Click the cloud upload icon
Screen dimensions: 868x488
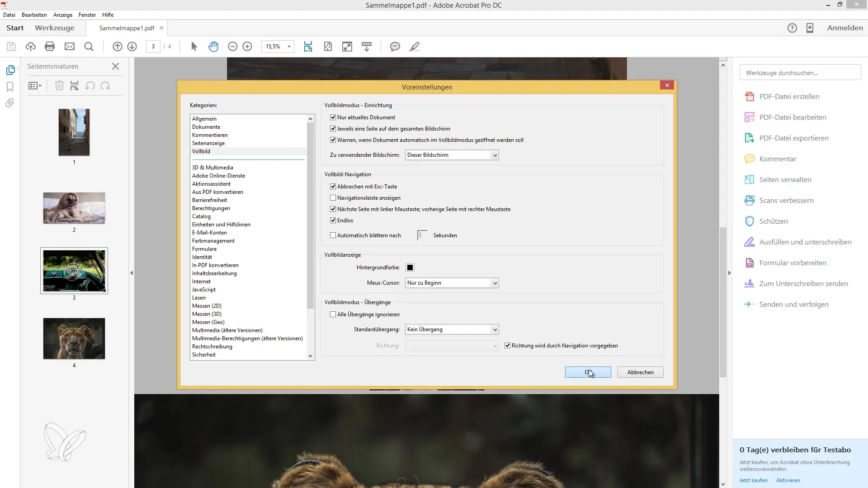pyautogui.click(x=31, y=47)
